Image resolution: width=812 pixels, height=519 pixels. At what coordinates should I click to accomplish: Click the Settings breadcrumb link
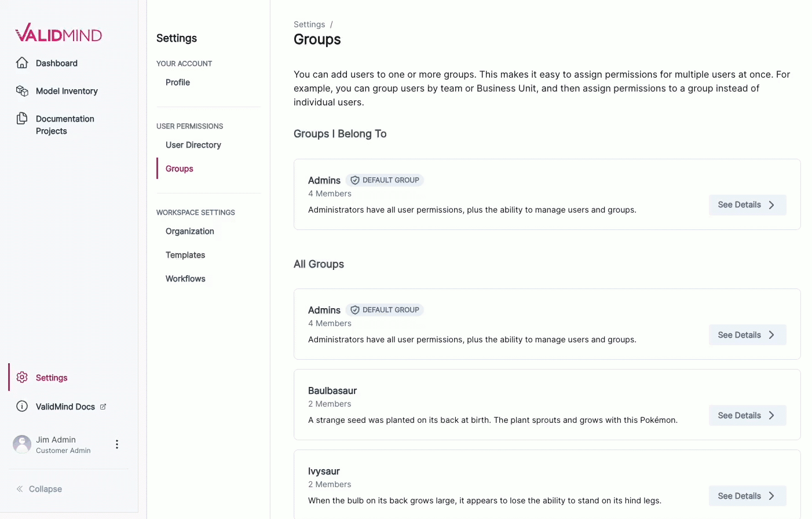click(x=309, y=24)
